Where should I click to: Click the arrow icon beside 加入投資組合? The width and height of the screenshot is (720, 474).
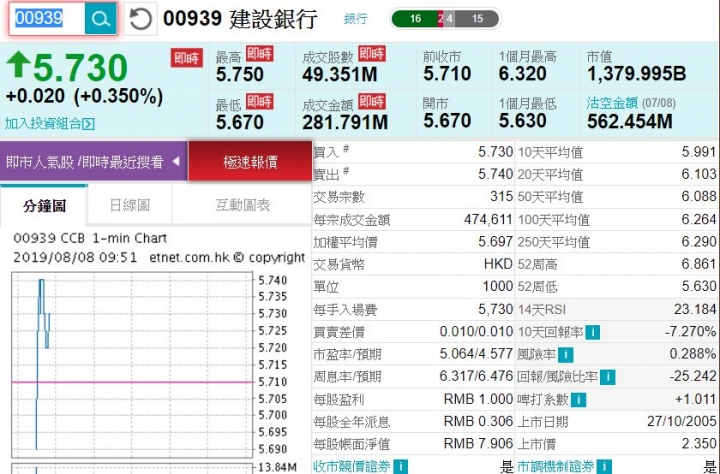(89, 124)
